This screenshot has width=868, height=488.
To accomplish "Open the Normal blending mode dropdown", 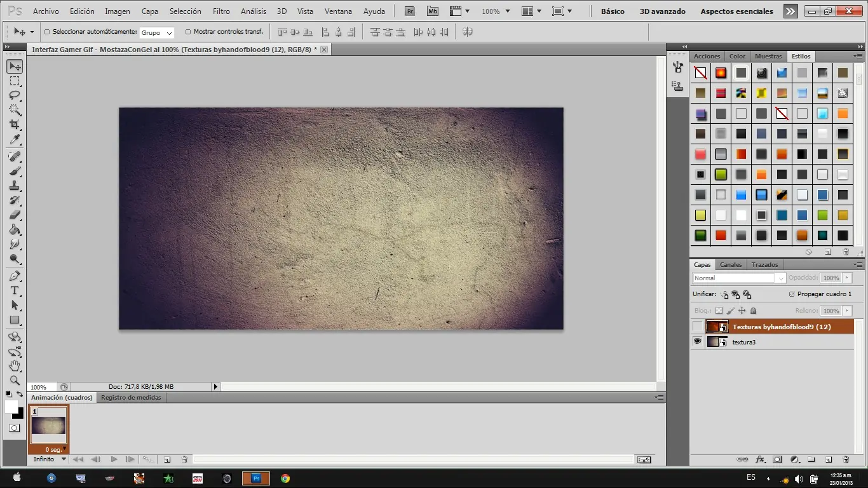I will point(739,278).
